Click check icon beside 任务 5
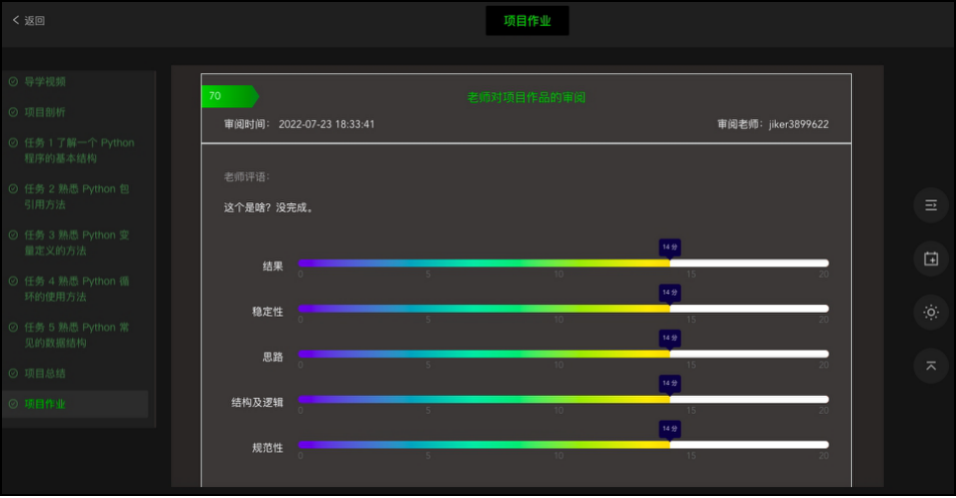The image size is (956, 498). tap(13, 327)
